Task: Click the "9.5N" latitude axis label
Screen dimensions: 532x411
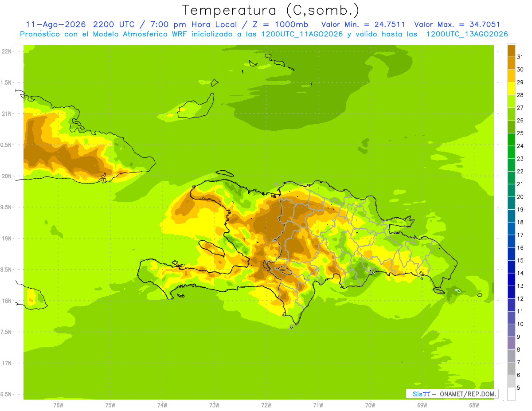Action: click(x=7, y=207)
